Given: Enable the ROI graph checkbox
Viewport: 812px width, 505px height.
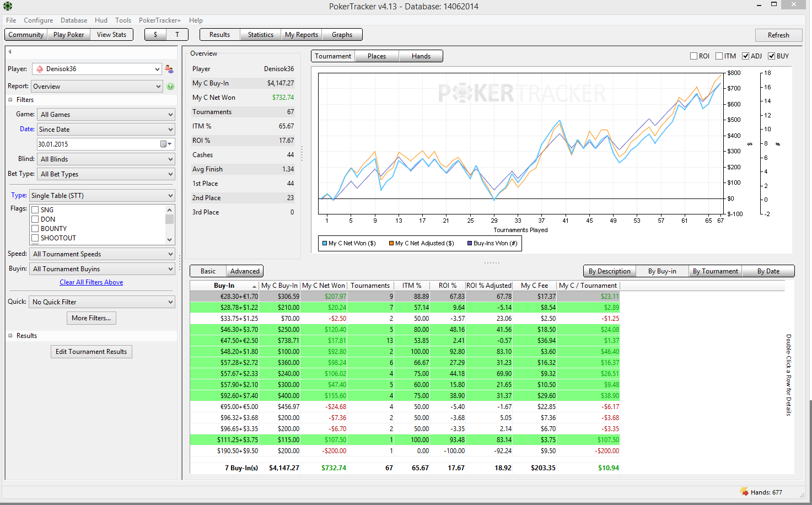Looking at the screenshot, I should [694, 56].
